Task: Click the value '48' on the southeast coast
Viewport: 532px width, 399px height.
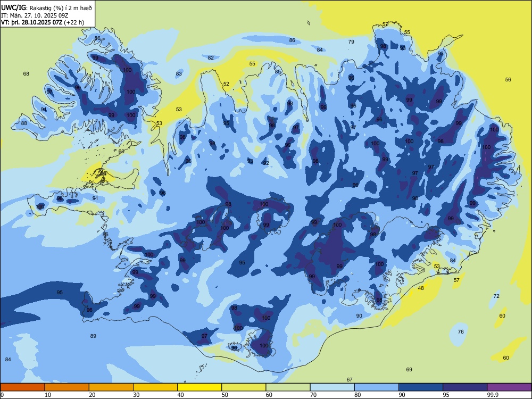Action: point(421,288)
